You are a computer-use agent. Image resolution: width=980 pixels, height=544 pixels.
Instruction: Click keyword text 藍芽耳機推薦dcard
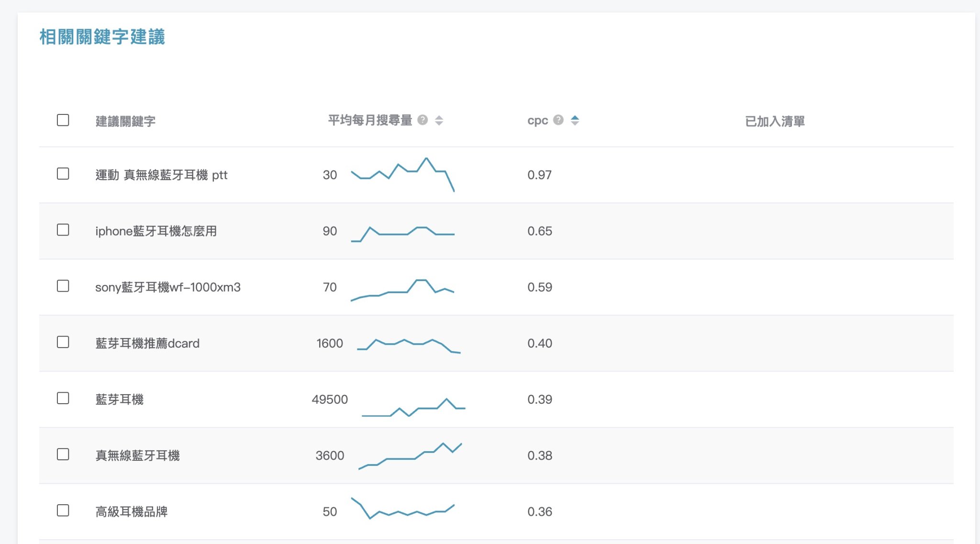(147, 343)
